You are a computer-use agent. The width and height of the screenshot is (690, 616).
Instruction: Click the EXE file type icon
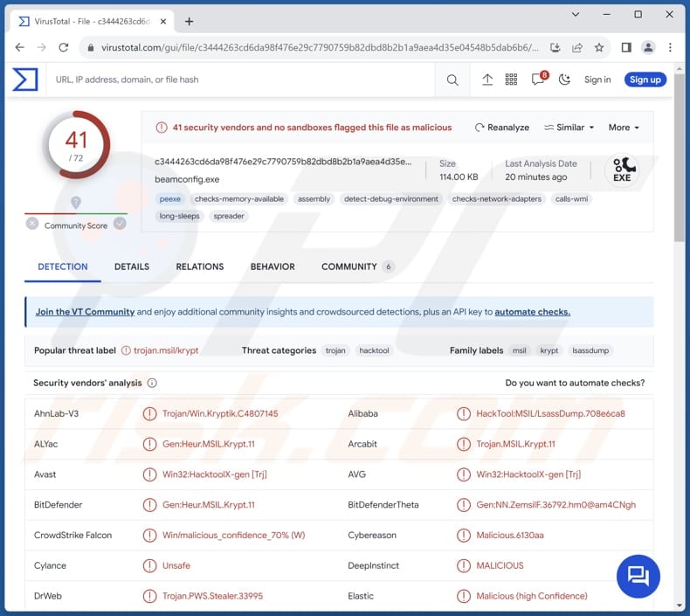click(x=622, y=170)
